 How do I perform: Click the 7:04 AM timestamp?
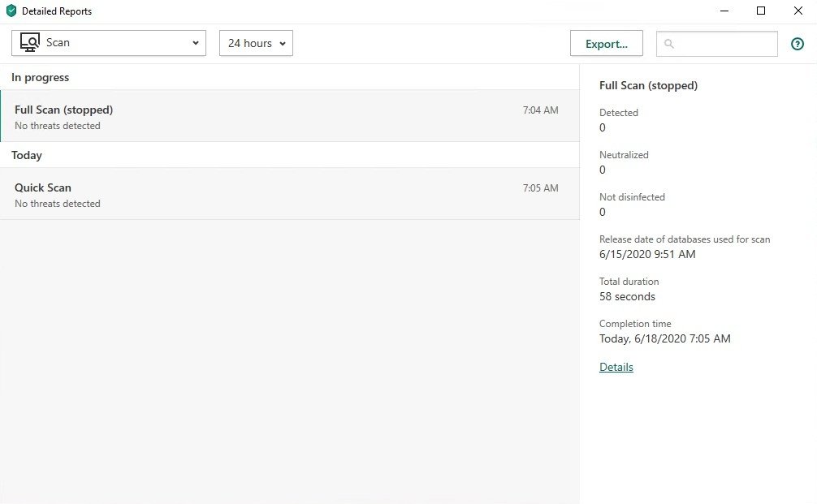point(540,110)
